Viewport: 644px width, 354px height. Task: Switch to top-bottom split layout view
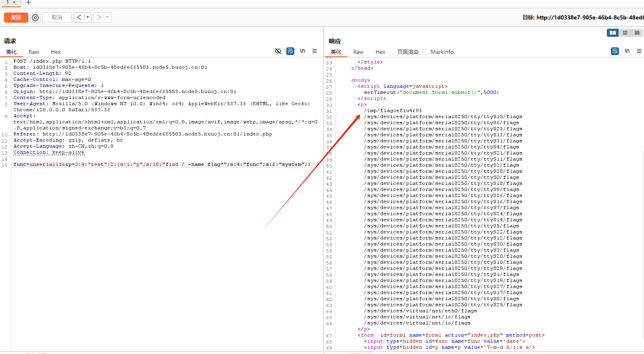click(x=625, y=33)
